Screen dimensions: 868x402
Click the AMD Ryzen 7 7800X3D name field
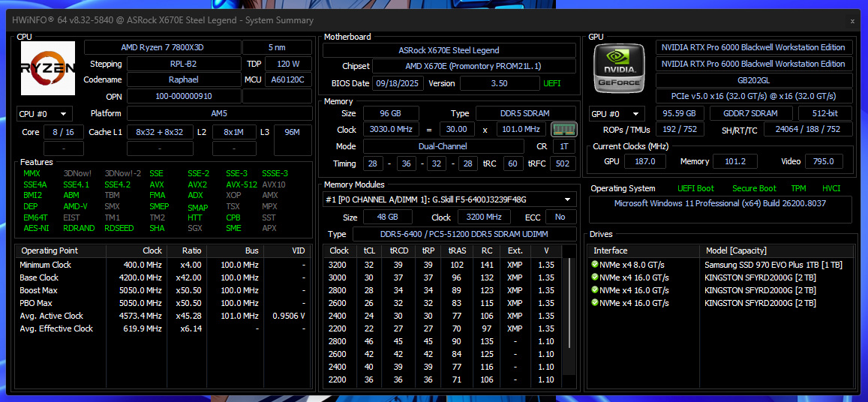pyautogui.click(x=163, y=47)
